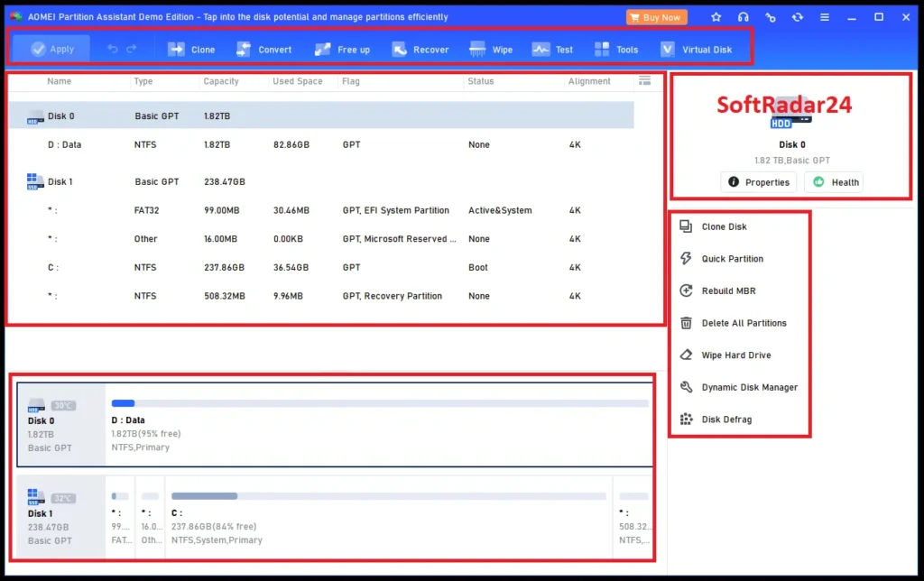Click the Flag column header
Screen dimensions: 924x581
pyautogui.click(x=351, y=81)
